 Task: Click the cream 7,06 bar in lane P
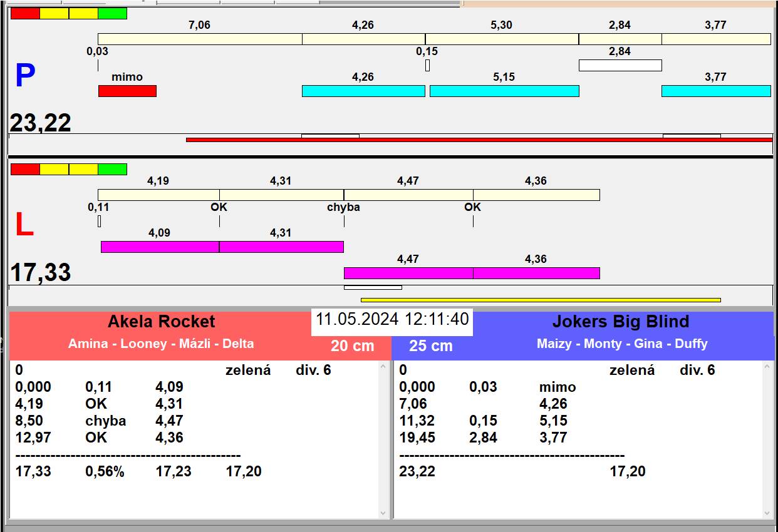(200, 39)
